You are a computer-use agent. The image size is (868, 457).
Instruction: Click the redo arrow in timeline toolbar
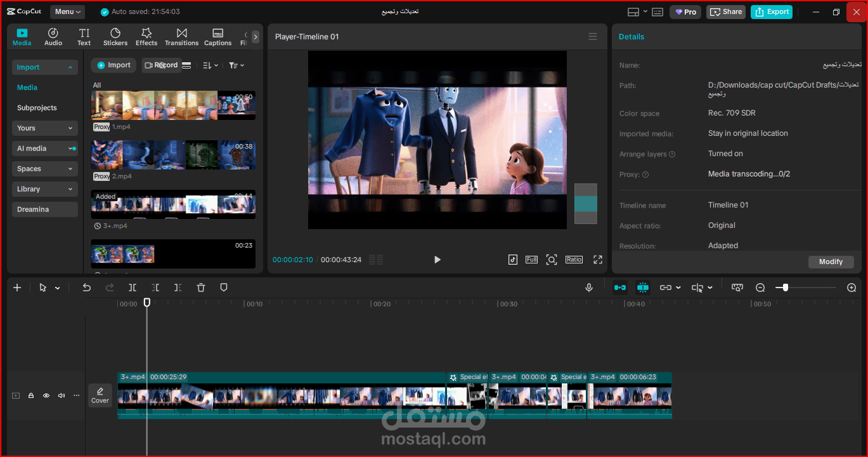[110, 288]
